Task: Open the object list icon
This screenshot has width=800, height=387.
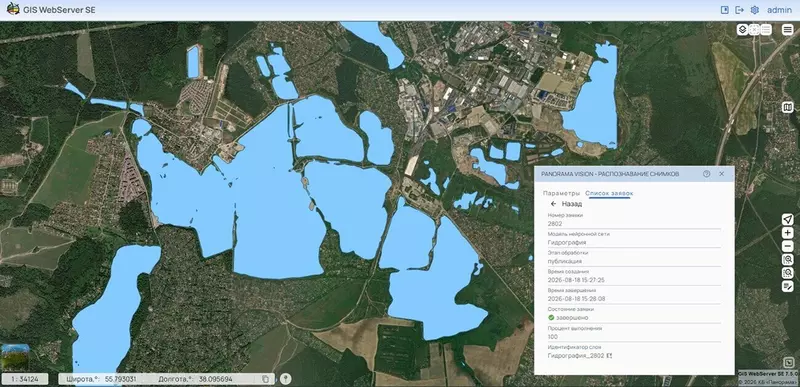Action: [766, 30]
